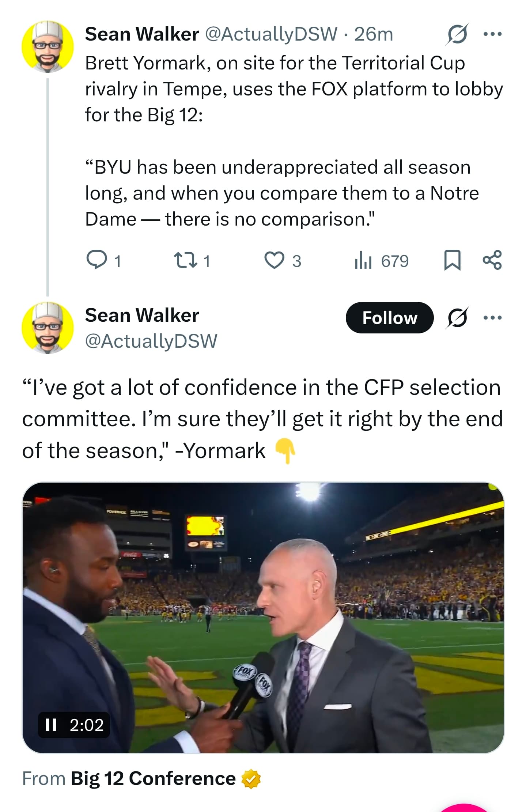This screenshot has height=812, width=526.
Task: Open Sean Walker's avatar on main tweet
Action: tap(48, 328)
